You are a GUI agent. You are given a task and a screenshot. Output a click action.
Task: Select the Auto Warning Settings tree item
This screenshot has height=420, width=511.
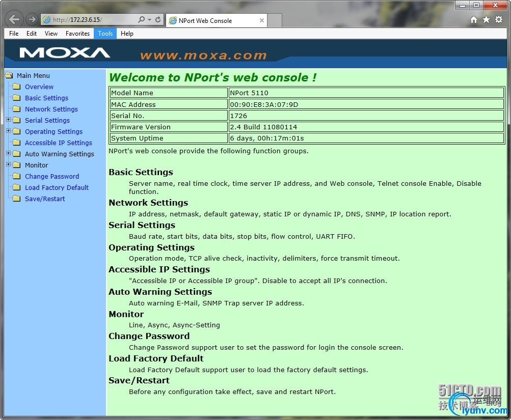point(60,154)
